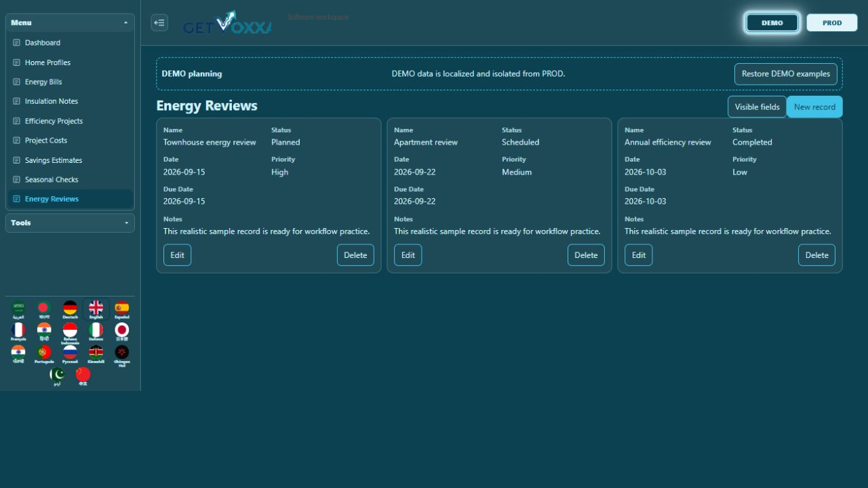Pick the Japanese flag language icon

point(121,333)
